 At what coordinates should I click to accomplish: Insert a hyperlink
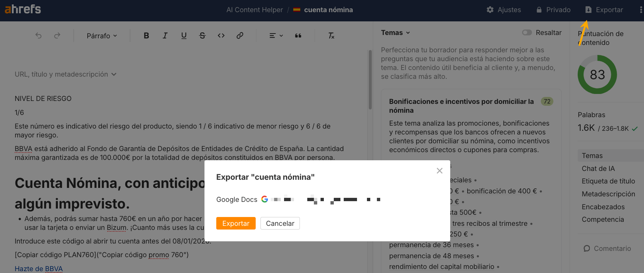click(x=240, y=36)
